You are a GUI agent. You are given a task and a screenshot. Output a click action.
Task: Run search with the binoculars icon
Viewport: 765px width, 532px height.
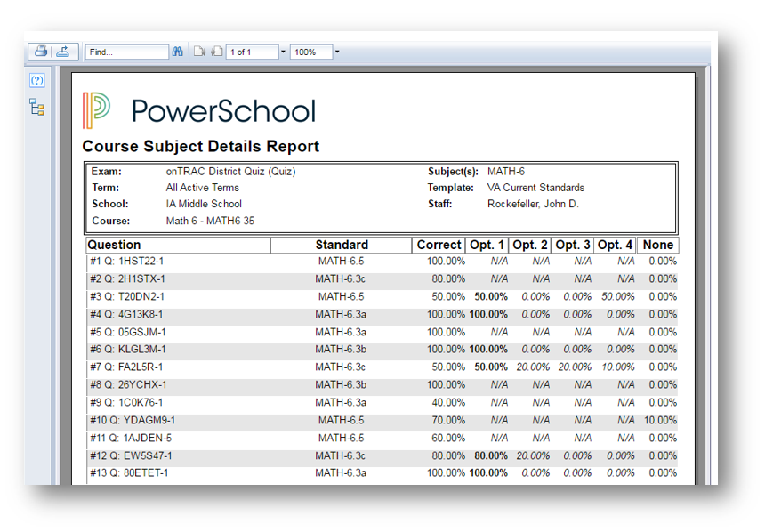coord(178,52)
